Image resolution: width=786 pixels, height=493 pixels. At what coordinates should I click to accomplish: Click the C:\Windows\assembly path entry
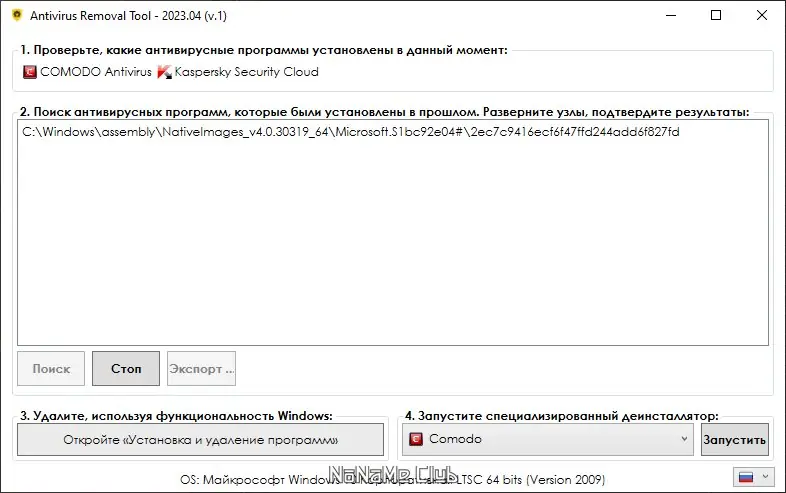click(x=350, y=132)
